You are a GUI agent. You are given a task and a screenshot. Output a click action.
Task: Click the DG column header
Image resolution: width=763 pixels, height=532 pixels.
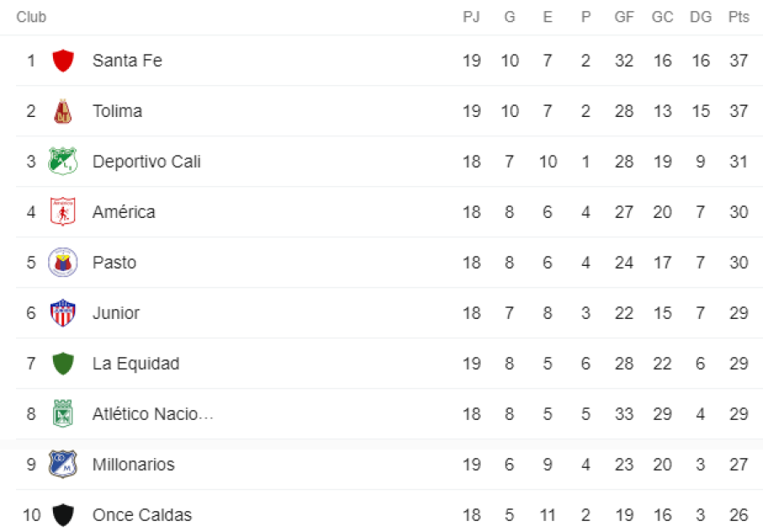coord(700,17)
